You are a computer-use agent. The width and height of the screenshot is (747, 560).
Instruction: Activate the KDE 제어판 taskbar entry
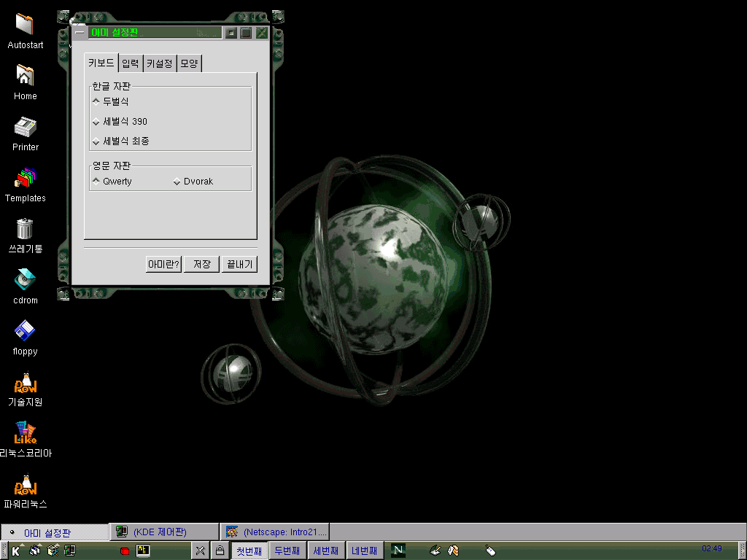tap(163, 532)
